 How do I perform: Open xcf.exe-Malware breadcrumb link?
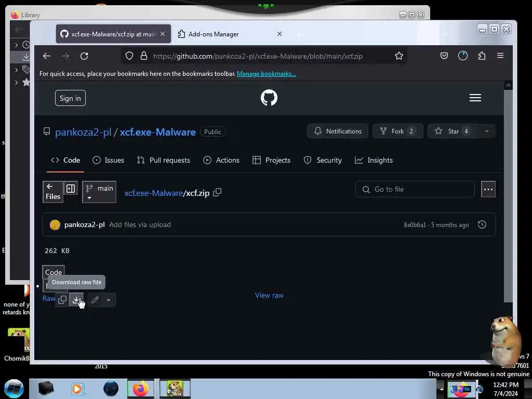tap(154, 193)
